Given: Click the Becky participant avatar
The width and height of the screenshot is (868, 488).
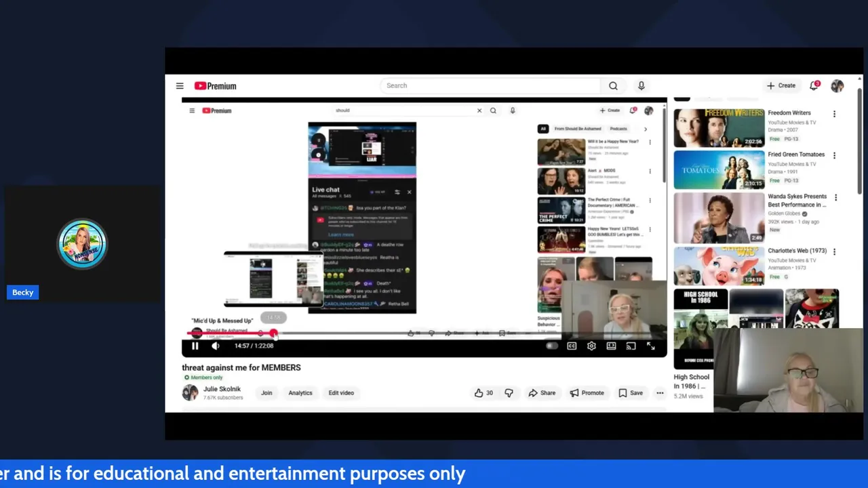Looking at the screenshot, I should click(x=83, y=244).
